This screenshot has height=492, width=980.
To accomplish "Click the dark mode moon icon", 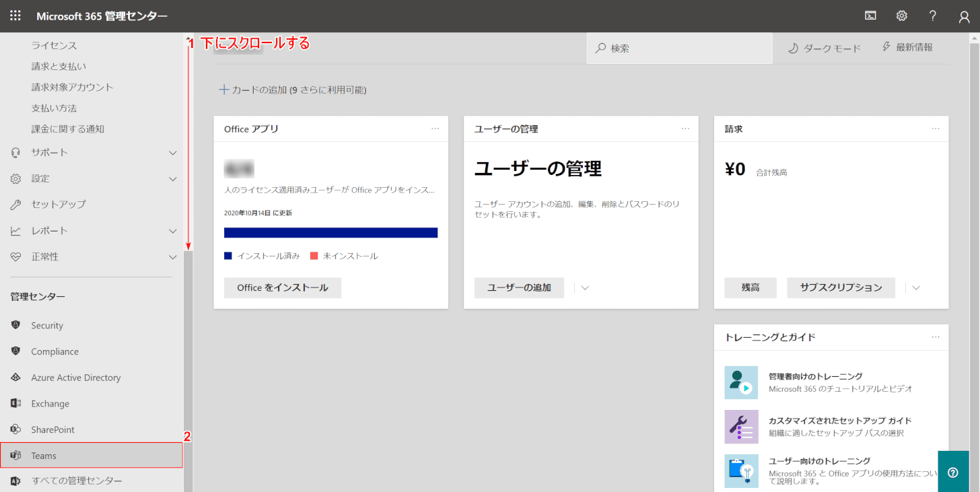I will pos(793,48).
